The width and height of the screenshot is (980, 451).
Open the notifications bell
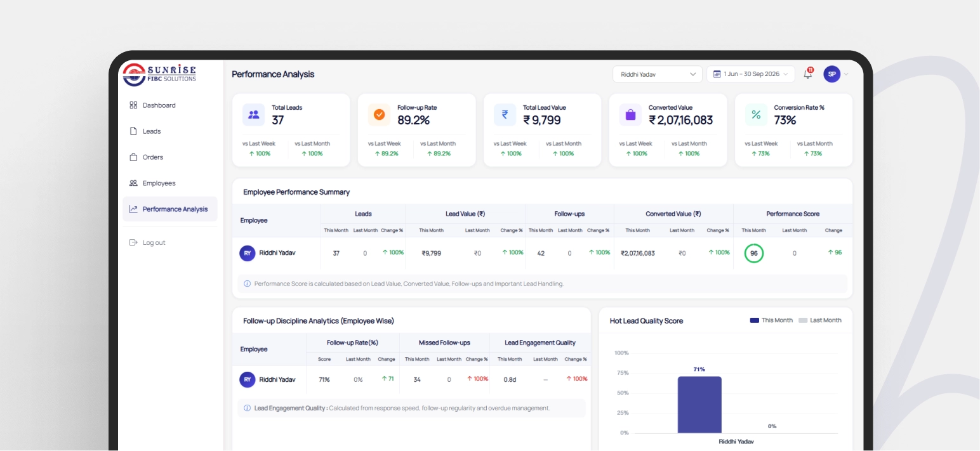(x=808, y=74)
